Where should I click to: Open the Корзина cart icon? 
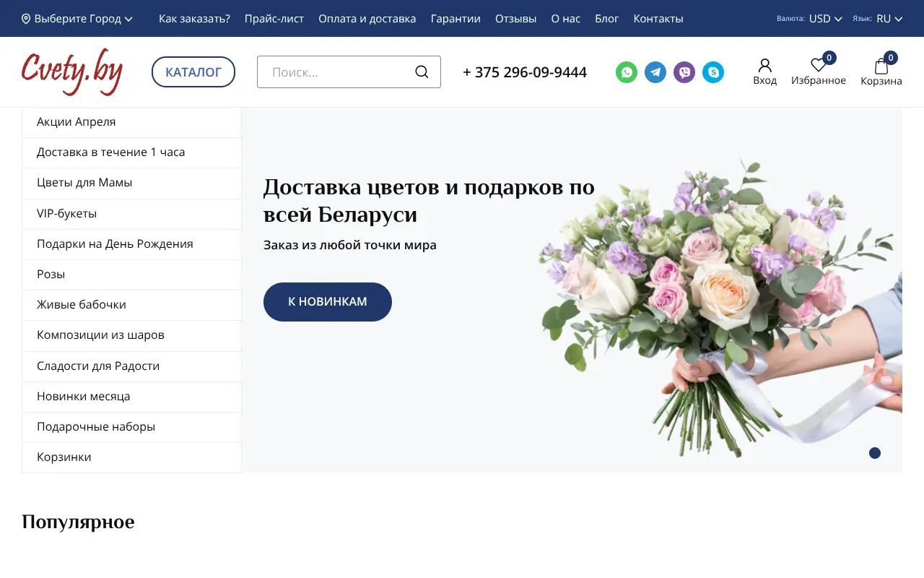[881, 66]
